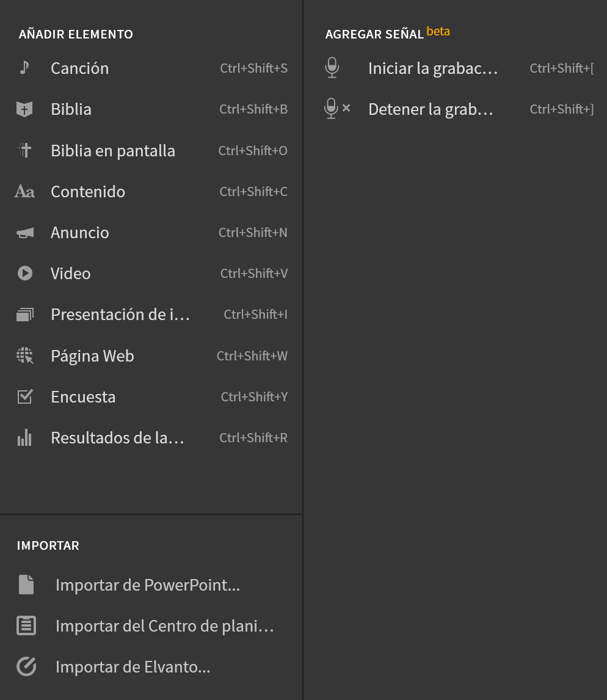Click the Biblia book icon
Screen dimensions: 607x700
pyautogui.click(x=24, y=109)
